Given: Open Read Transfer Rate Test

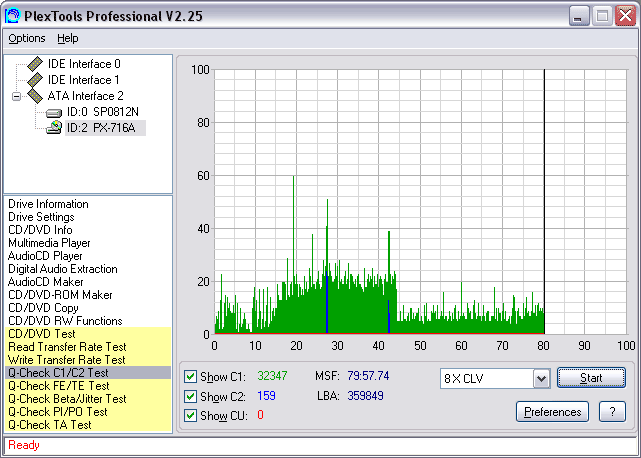Looking at the screenshot, I should (88, 347).
